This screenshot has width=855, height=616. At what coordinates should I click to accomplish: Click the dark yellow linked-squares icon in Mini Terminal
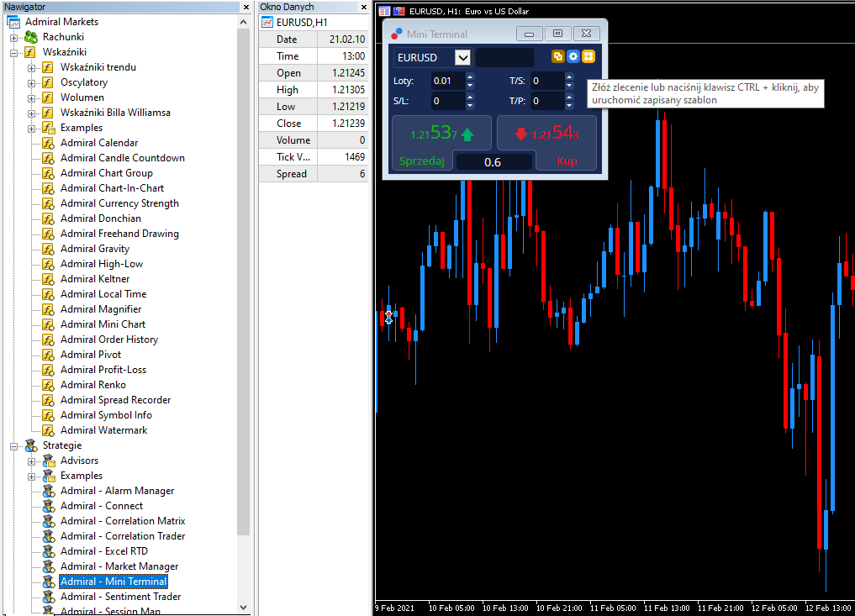(x=558, y=56)
